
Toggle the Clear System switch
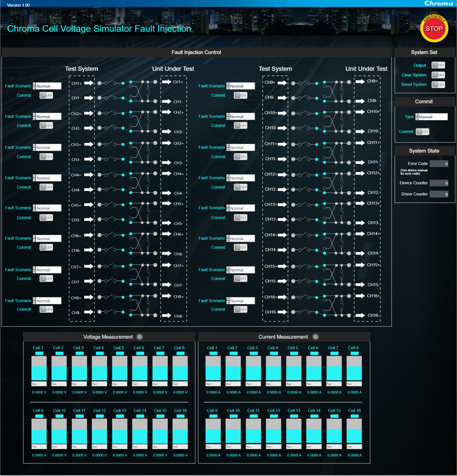point(438,75)
